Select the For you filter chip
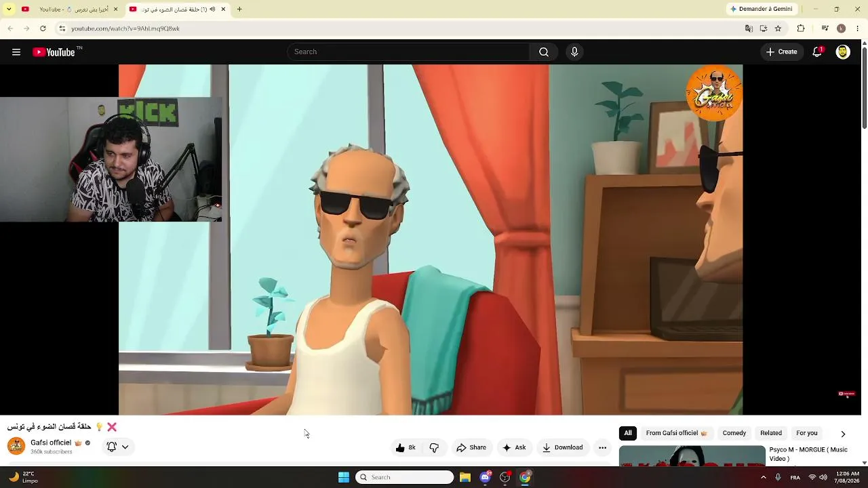The width and height of the screenshot is (868, 488). point(807,433)
